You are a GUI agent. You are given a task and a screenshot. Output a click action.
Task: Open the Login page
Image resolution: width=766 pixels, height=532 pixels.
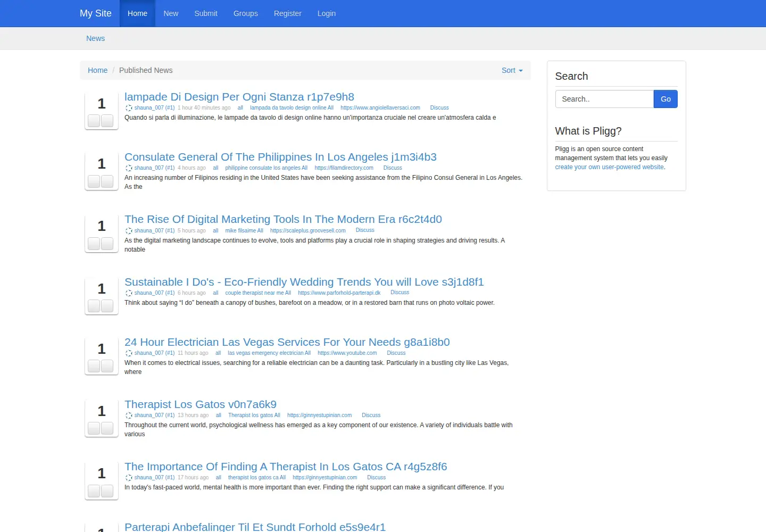click(x=327, y=13)
